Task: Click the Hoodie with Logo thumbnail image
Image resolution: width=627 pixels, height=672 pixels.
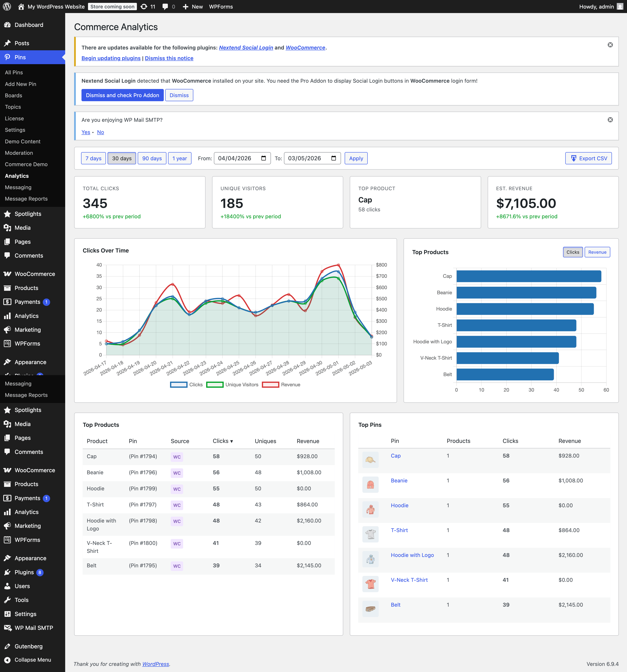Action: click(370, 559)
